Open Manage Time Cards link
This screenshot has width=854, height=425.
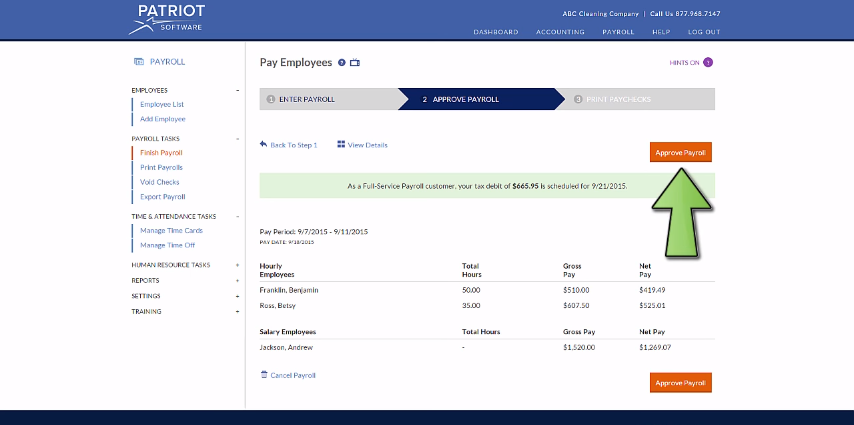click(171, 230)
